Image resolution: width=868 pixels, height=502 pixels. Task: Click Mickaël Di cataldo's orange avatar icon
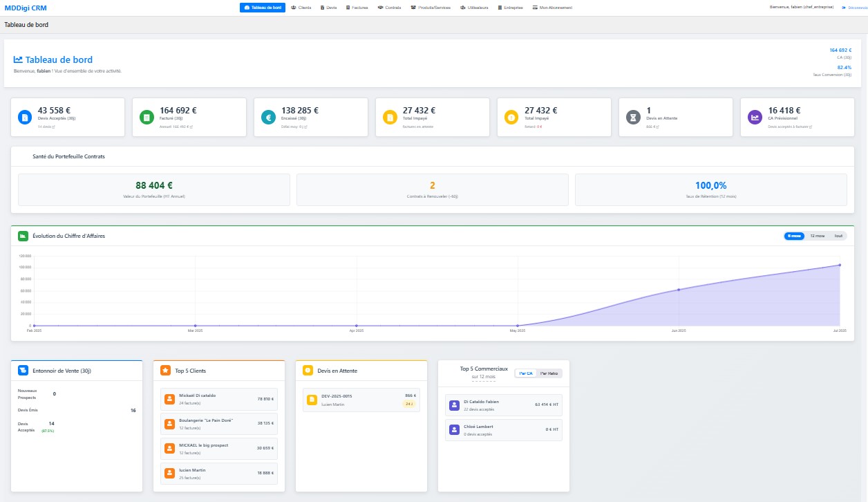pos(170,399)
